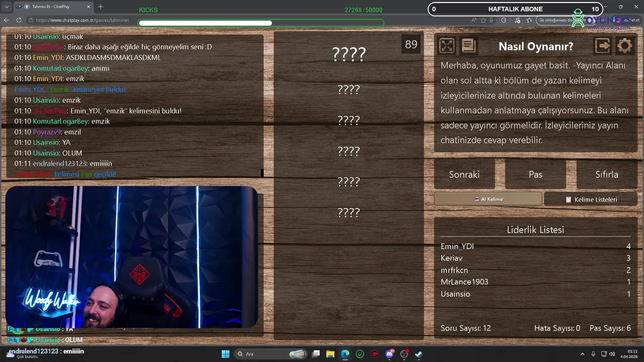Click Keriav in the leaderboard
This screenshot has width=644, height=362.
(451, 258)
